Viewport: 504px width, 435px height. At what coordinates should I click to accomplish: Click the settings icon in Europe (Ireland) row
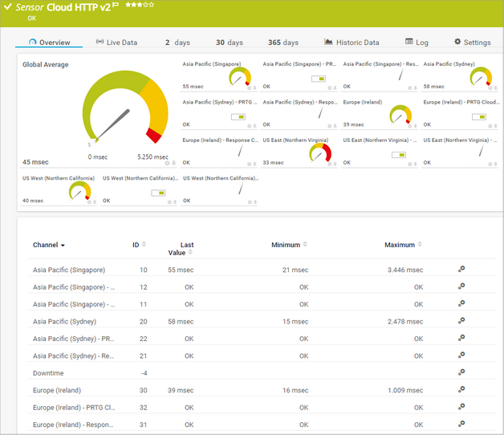[x=461, y=390]
